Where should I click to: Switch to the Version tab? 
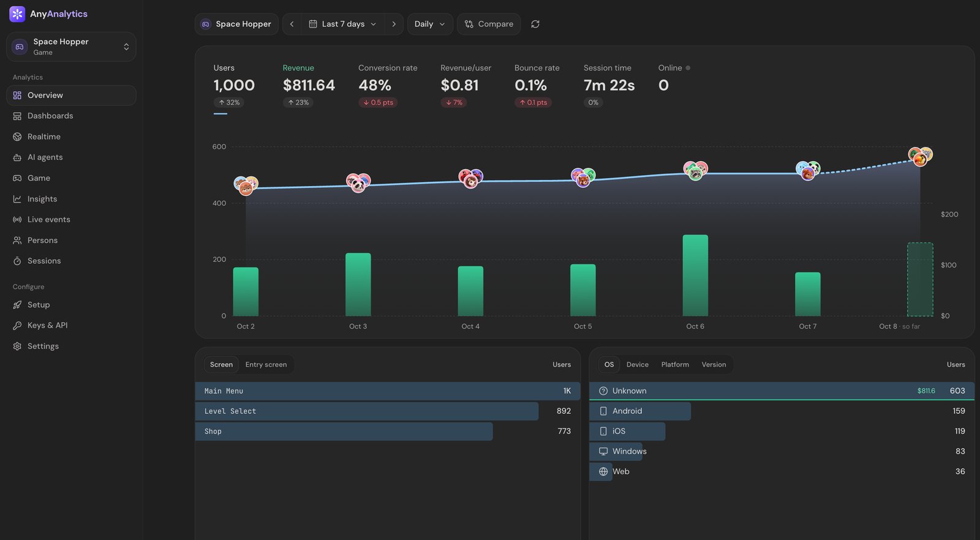[714, 364]
